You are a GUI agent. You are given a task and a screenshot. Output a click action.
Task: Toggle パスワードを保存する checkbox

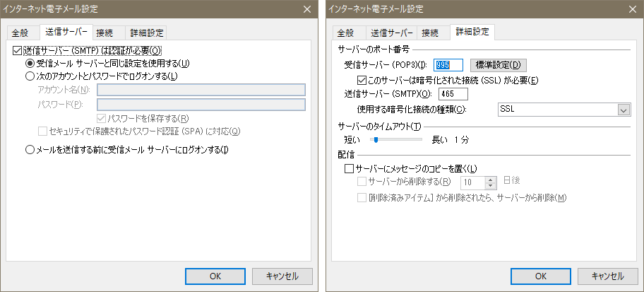click(x=101, y=119)
